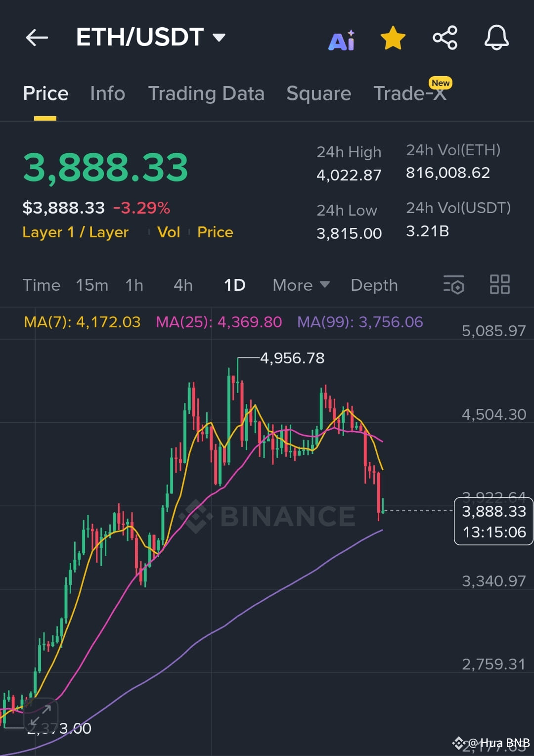Open the chart layout grid icon
Viewport: 534px width, 756px height.
(x=499, y=284)
